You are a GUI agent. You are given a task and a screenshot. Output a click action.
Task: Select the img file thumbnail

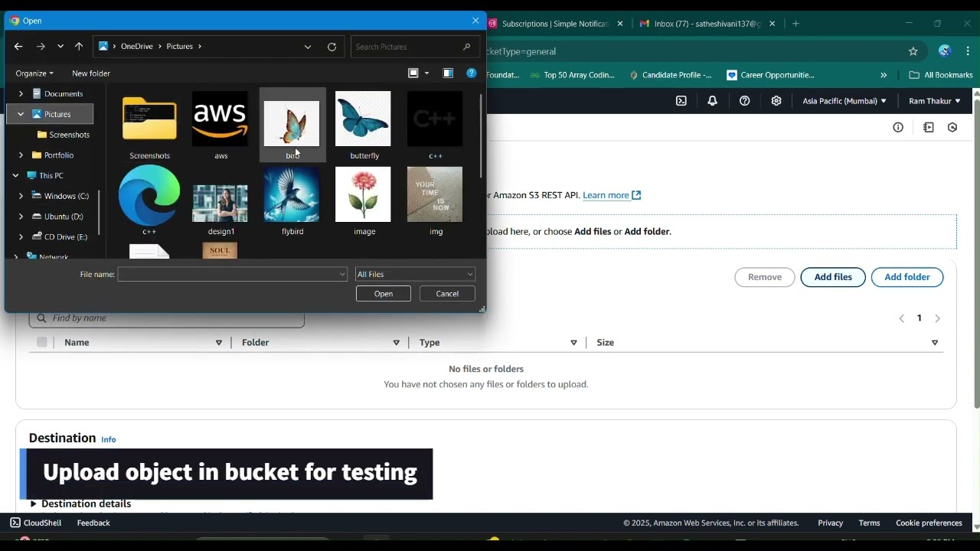(436, 201)
